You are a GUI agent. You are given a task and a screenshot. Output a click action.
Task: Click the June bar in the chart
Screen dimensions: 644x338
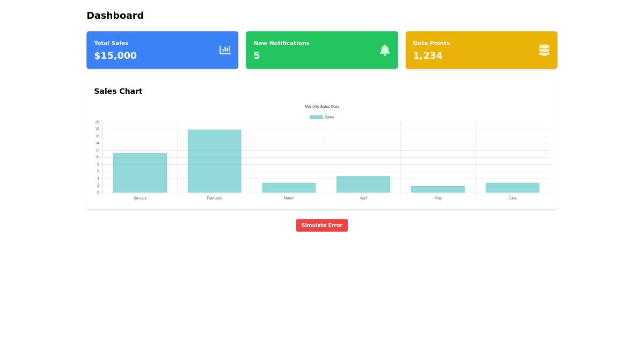513,187
